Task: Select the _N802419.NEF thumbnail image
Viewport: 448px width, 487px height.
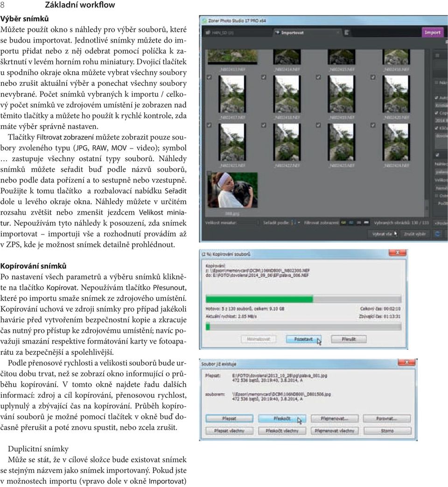Action: 342,94
